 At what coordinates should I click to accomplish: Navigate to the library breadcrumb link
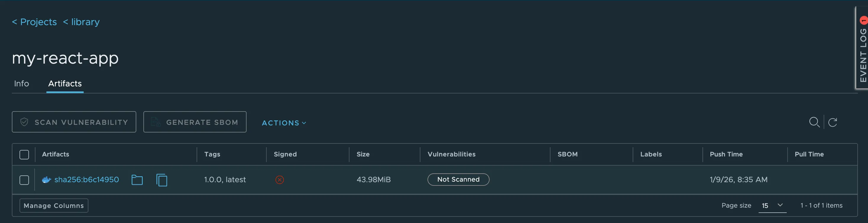81,22
